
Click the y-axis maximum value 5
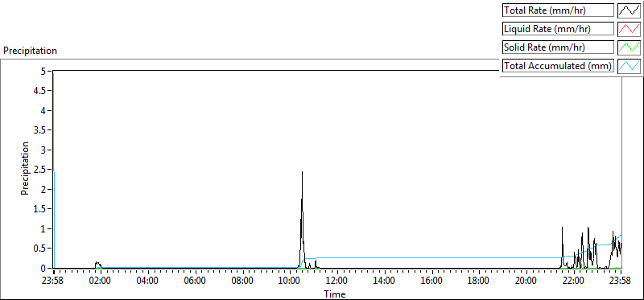(43, 71)
